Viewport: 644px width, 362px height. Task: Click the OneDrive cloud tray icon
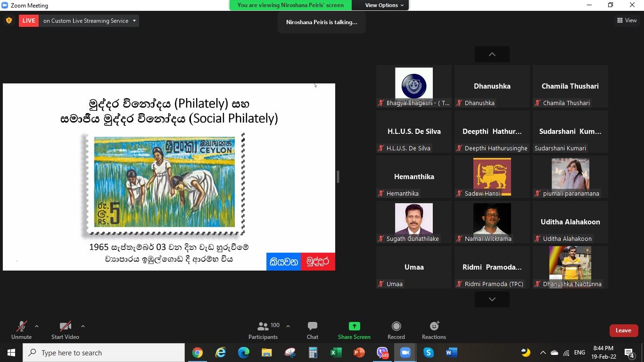pyautogui.click(x=554, y=353)
